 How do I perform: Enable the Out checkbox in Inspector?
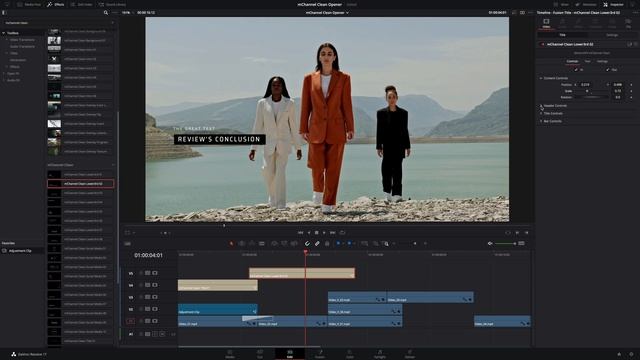coord(607,70)
